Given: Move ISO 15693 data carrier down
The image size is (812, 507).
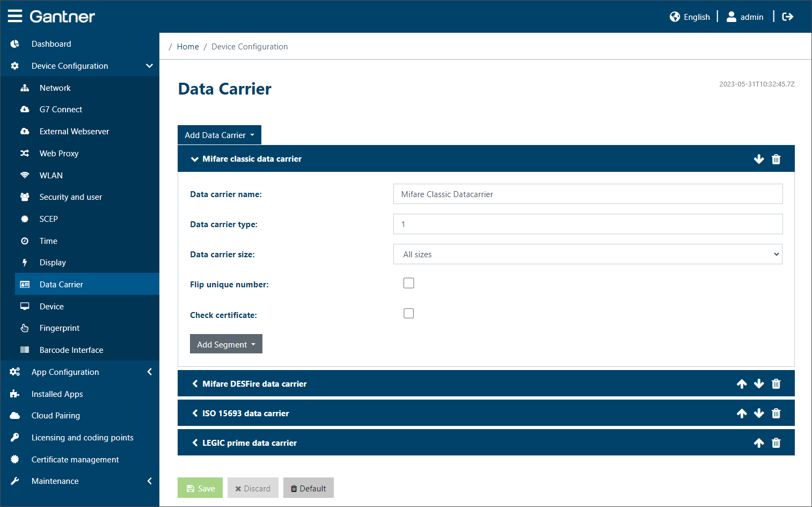Looking at the screenshot, I should tap(759, 413).
